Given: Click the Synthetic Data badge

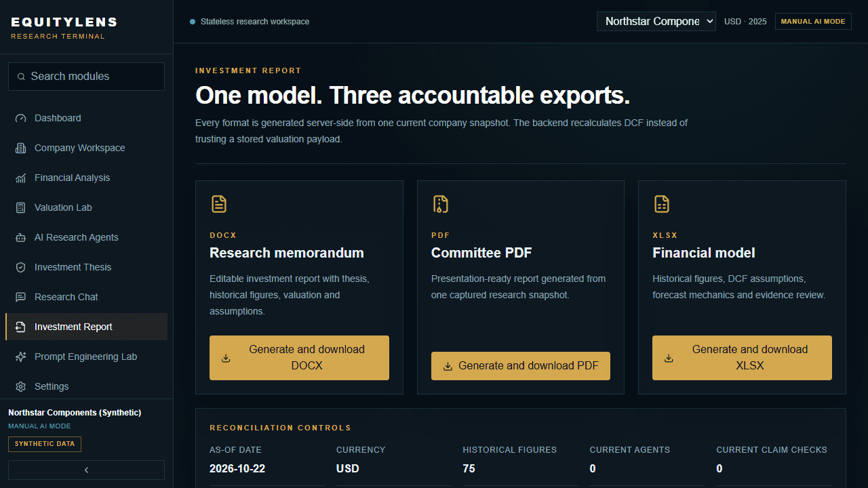Looking at the screenshot, I should pyautogui.click(x=45, y=444).
